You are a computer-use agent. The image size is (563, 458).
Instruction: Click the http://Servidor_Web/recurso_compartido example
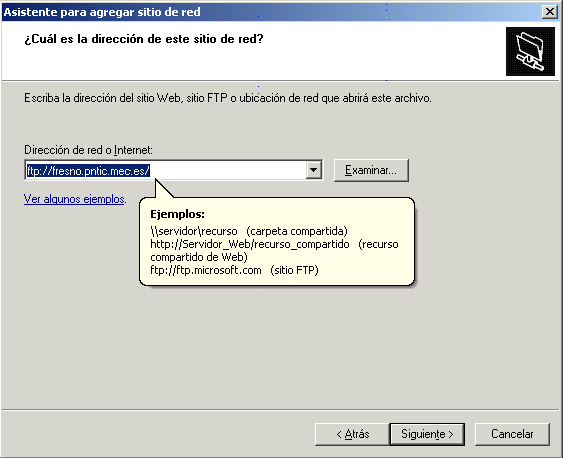[250, 244]
